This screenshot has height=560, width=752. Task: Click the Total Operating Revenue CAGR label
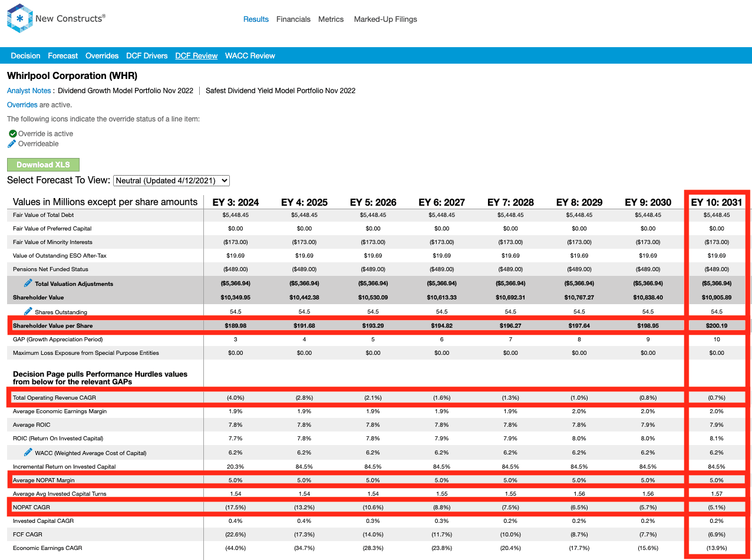pyautogui.click(x=54, y=398)
